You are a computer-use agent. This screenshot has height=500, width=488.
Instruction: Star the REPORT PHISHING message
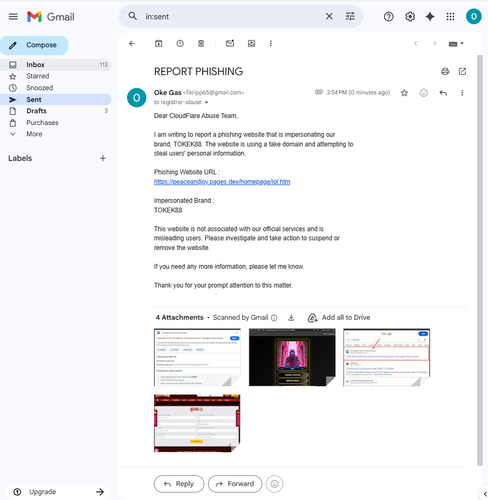[404, 93]
